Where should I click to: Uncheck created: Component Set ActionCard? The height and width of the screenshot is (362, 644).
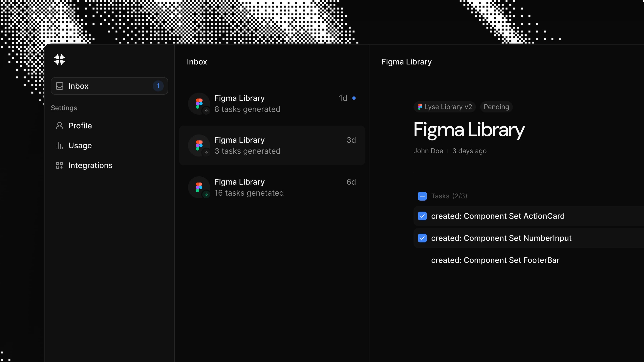(x=422, y=216)
